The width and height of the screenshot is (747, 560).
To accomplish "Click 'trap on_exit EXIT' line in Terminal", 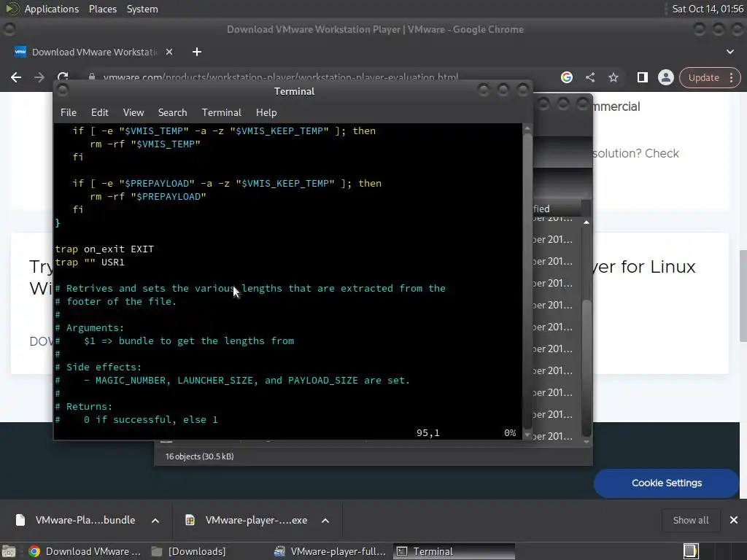I will click(x=104, y=249).
